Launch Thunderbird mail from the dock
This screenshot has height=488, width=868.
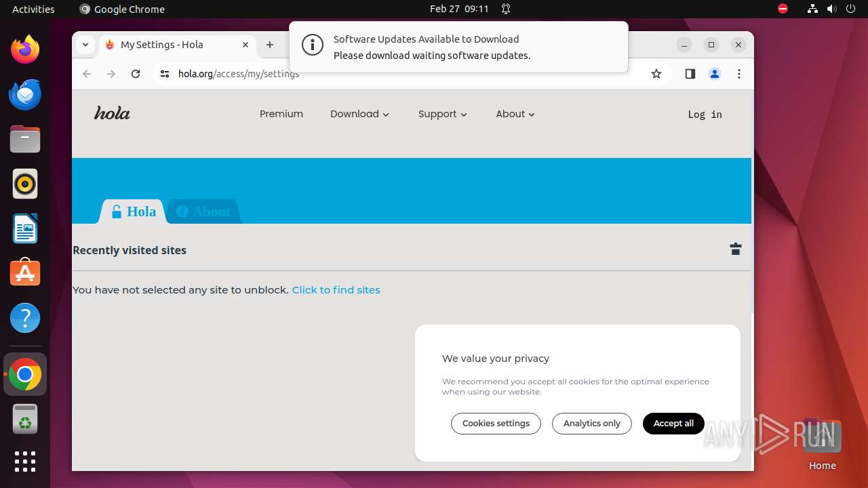(x=25, y=94)
